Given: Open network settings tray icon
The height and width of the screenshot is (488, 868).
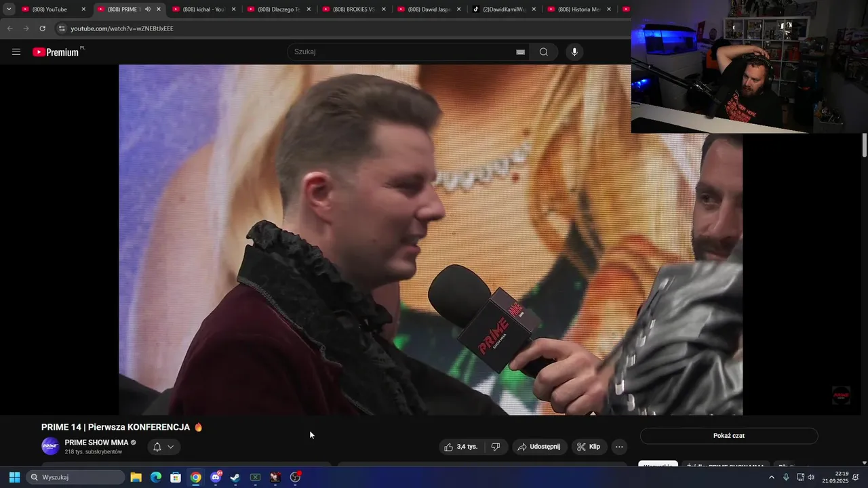Looking at the screenshot, I should (x=800, y=477).
